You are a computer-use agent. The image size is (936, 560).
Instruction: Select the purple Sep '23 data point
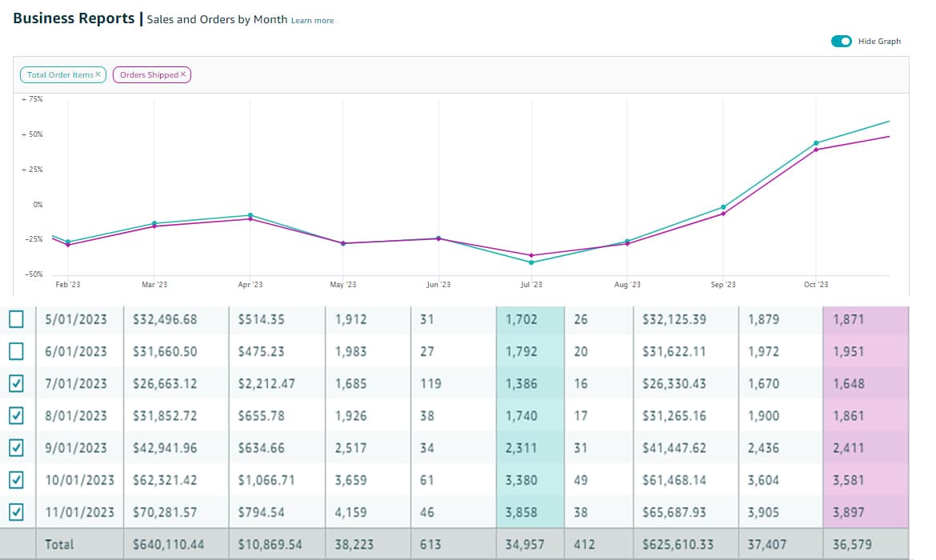tap(723, 214)
